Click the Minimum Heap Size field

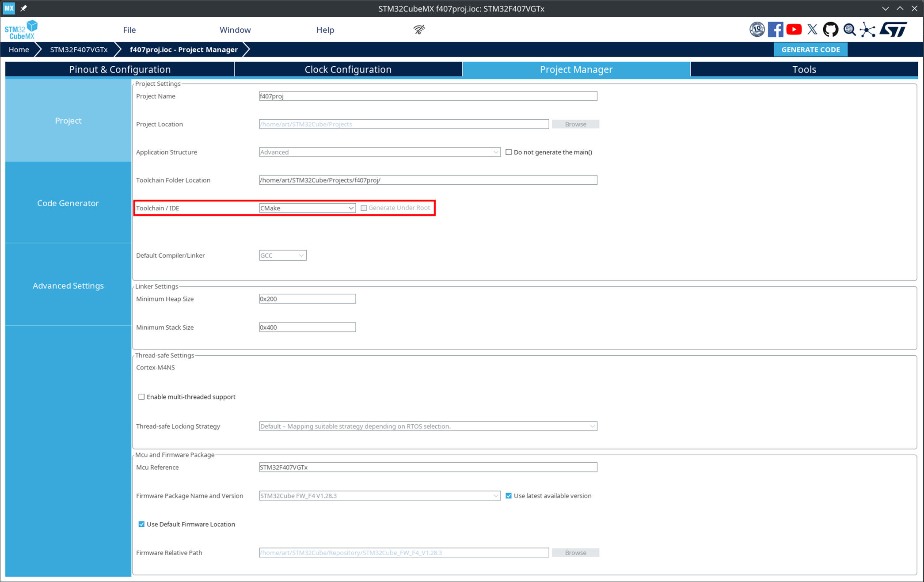307,299
